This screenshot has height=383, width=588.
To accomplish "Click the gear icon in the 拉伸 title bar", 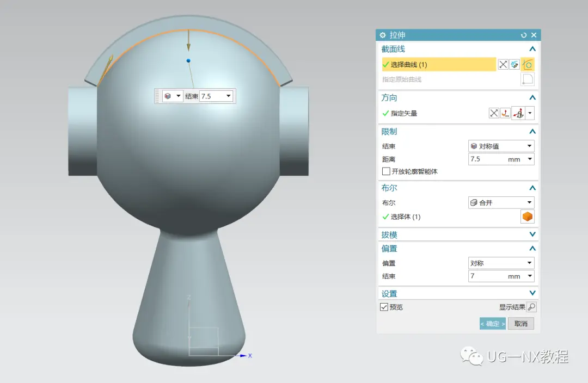I will (383, 35).
